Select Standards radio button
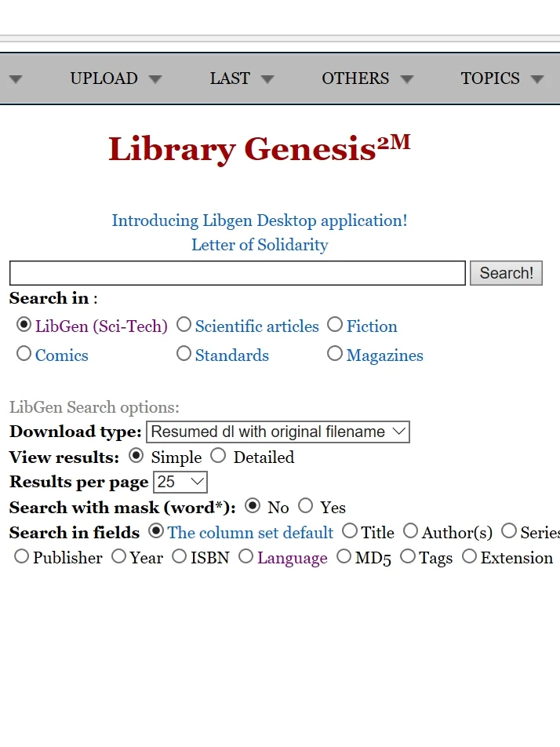 point(184,354)
